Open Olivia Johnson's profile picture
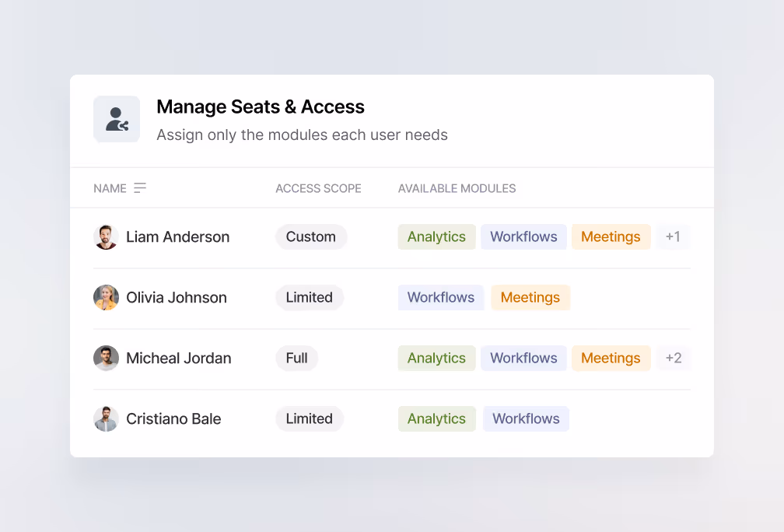 106,298
